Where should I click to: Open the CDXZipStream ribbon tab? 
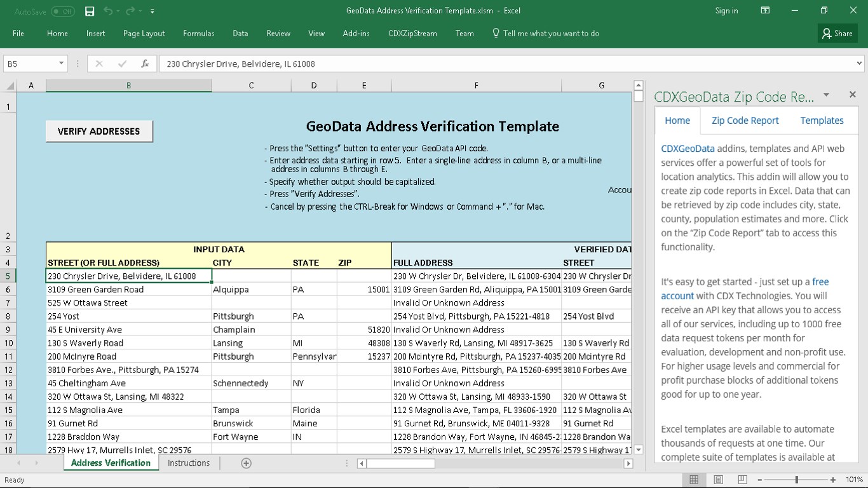tap(412, 34)
